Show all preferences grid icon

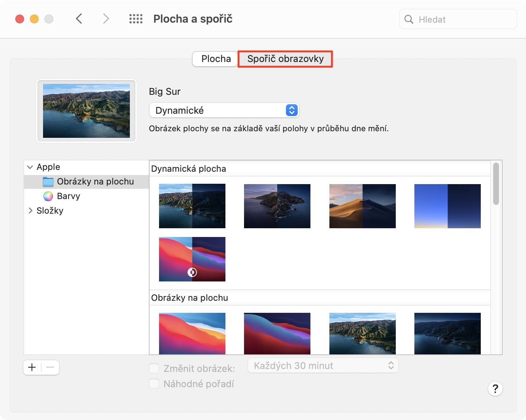click(x=136, y=19)
